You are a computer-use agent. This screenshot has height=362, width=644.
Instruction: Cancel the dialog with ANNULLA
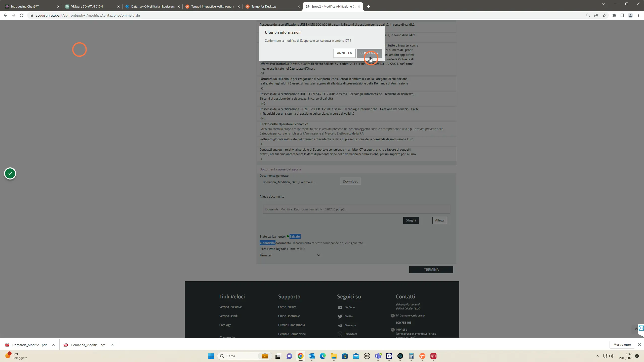point(344,53)
